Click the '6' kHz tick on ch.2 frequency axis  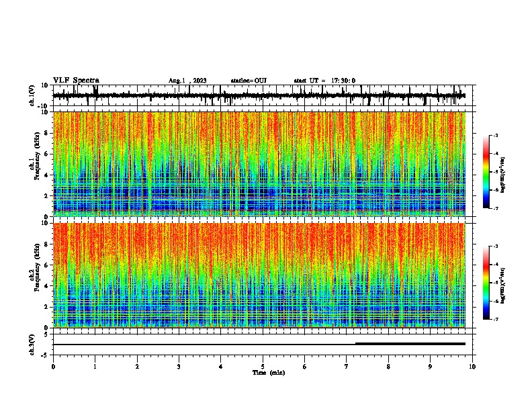(x=47, y=265)
